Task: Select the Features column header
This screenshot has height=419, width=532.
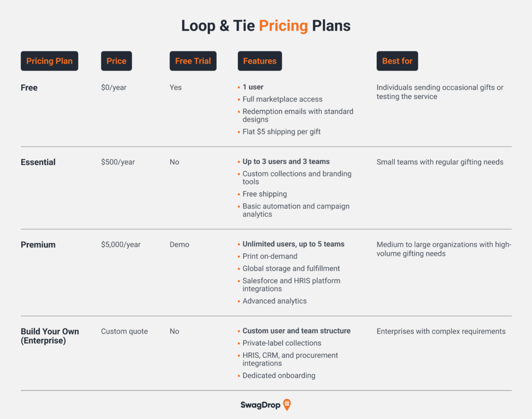Action: [x=260, y=61]
